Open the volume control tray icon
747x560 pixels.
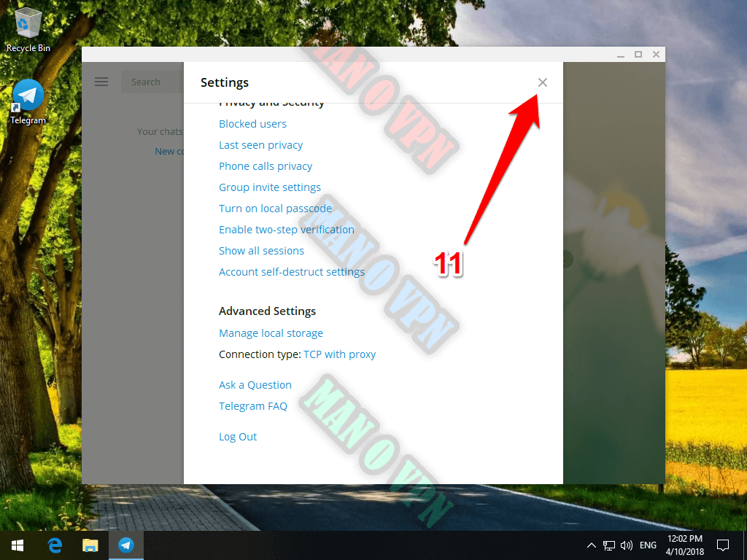point(627,545)
